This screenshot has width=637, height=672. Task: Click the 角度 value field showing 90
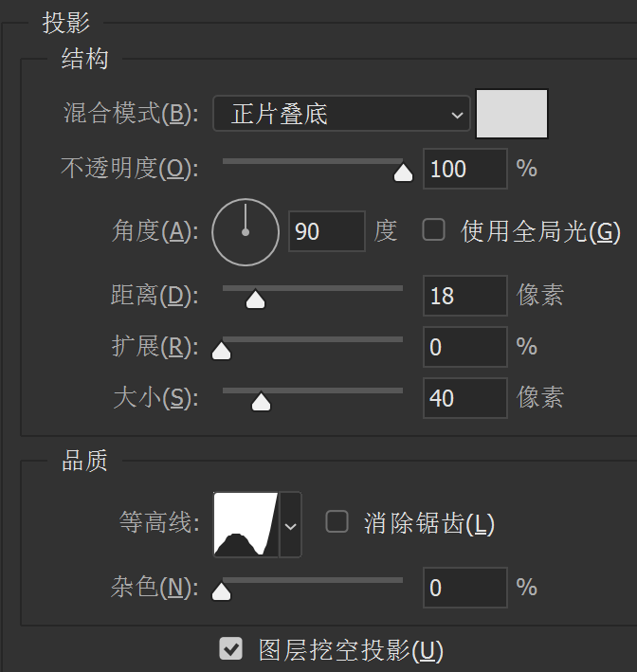click(326, 231)
